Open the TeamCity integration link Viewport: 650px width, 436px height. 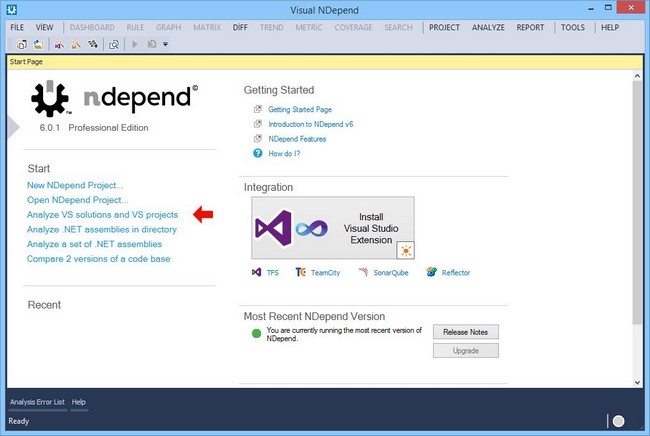tap(325, 272)
